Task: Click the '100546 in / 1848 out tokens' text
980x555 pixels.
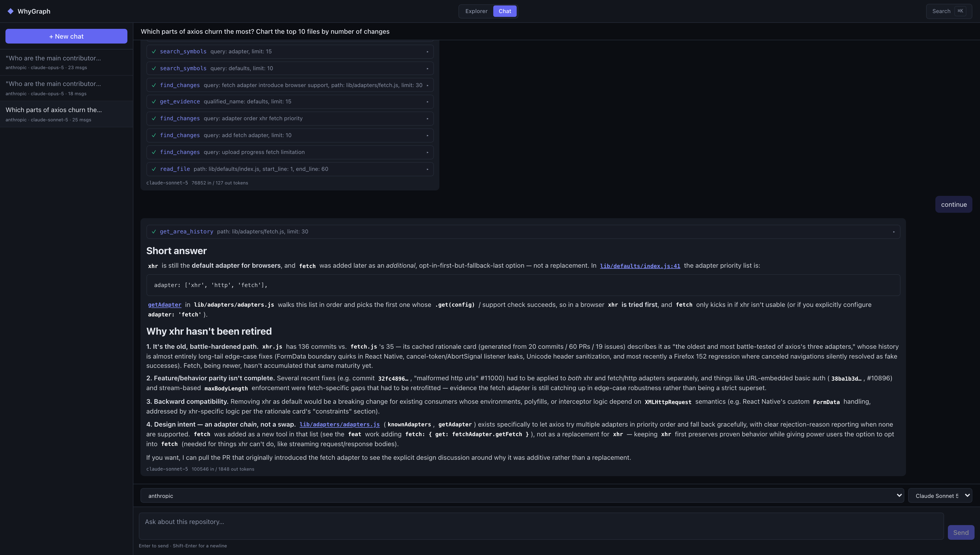Action: coord(223,469)
